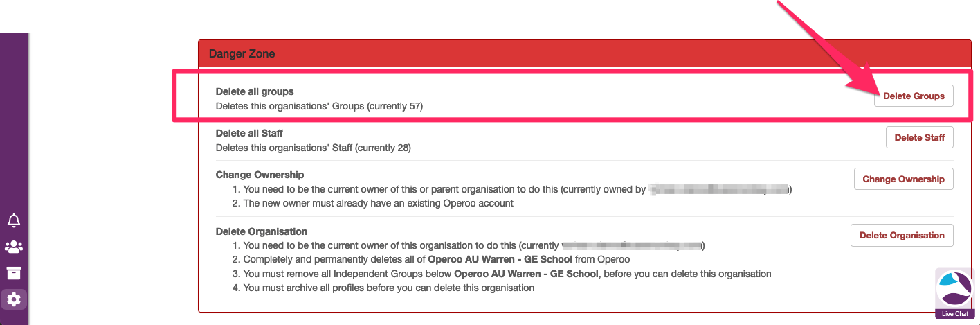Click the Delete Staff button

[919, 137]
